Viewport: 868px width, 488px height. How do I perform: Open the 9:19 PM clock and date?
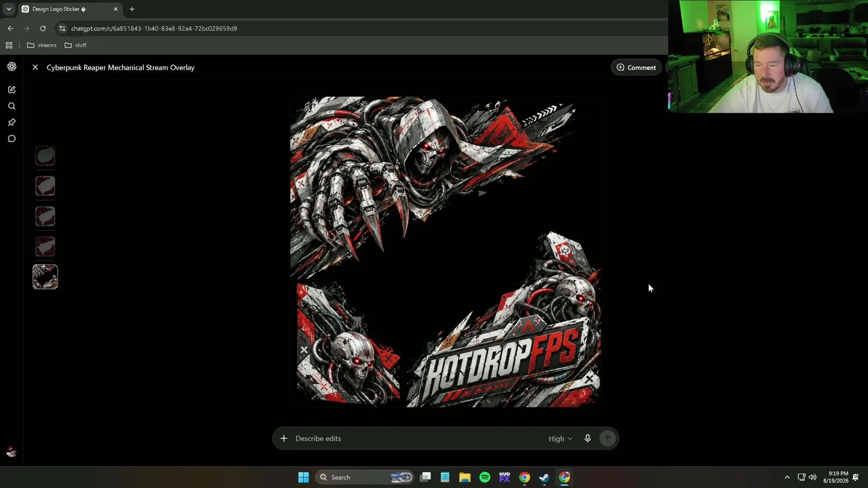pyautogui.click(x=835, y=477)
